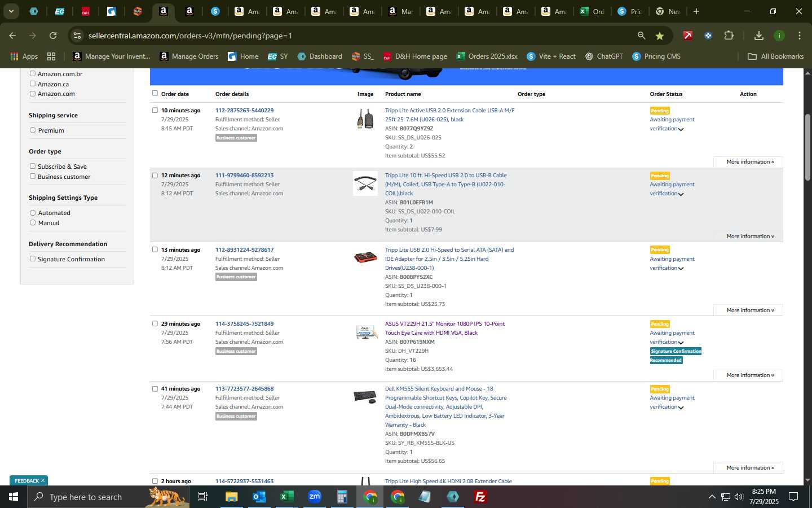Open the All Bookmarks folder
812x508 pixels.
click(x=775, y=56)
